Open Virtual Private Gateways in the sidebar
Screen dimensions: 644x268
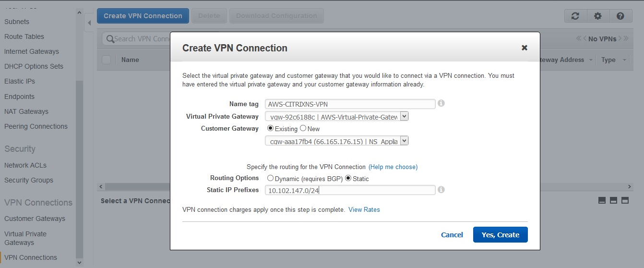click(x=25, y=238)
